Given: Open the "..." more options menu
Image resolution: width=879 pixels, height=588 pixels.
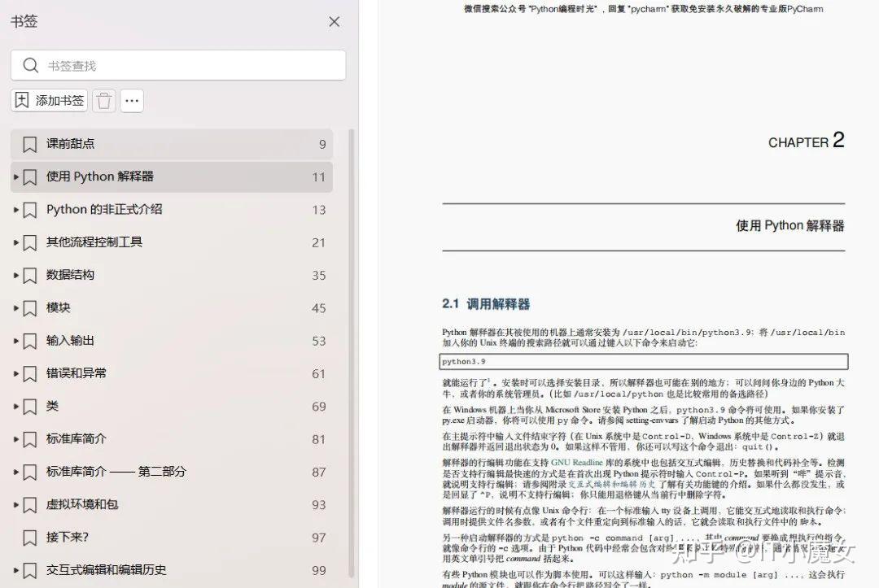Looking at the screenshot, I should click(132, 98).
